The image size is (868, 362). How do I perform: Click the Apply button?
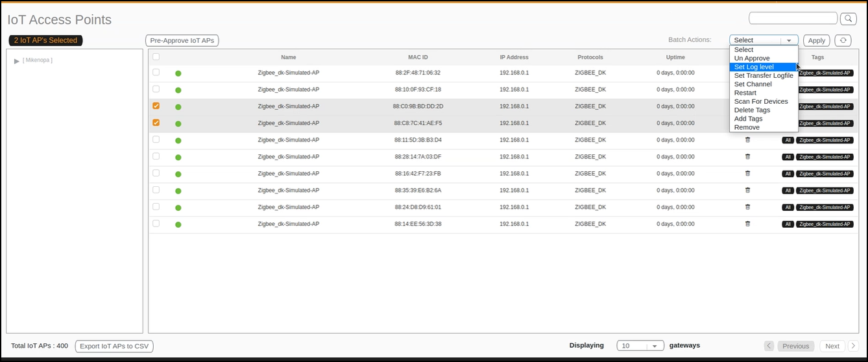click(x=817, y=40)
